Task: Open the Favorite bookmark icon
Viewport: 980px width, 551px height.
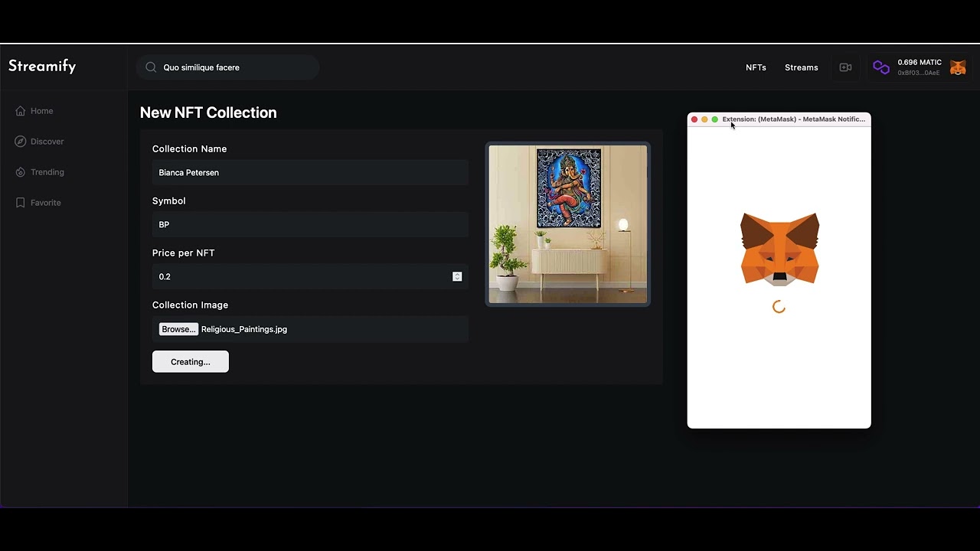Action: 21,203
